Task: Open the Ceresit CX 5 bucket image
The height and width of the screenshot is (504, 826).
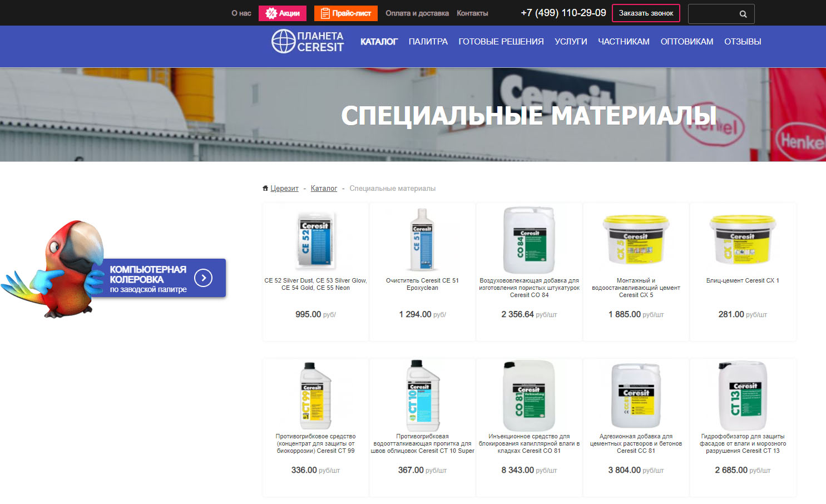Action: pyautogui.click(x=636, y=239)
